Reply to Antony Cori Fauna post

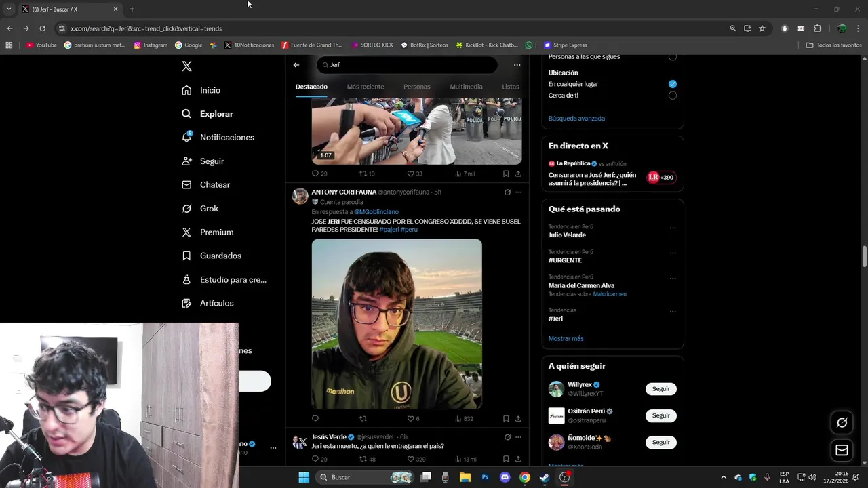(x=315, y=419)
